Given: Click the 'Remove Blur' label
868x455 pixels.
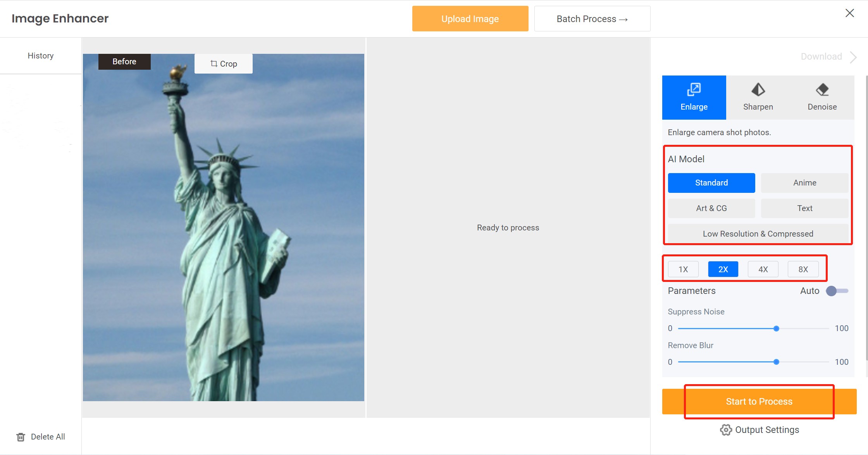Looking at the screenshot, I should tap(691, 345).
